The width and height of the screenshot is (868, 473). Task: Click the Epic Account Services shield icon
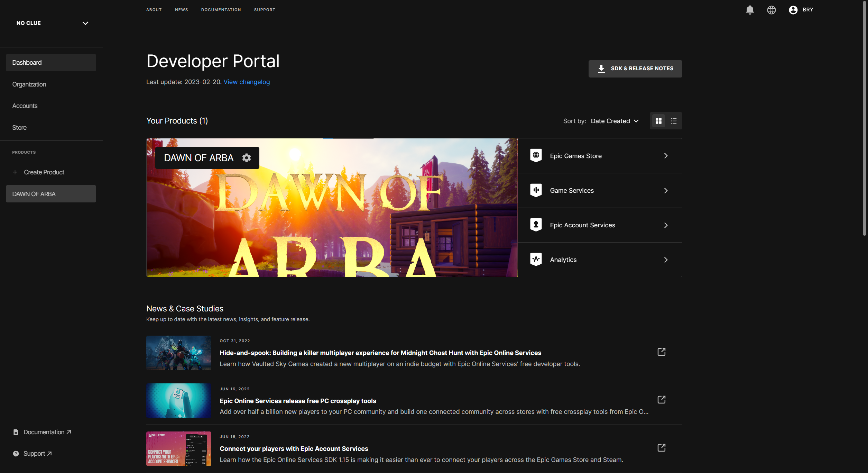tap(536, 225)
